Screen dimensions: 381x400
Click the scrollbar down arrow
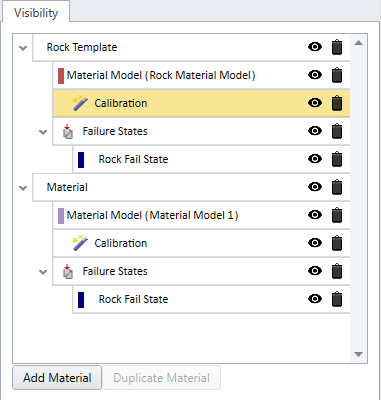pos(359,354)
